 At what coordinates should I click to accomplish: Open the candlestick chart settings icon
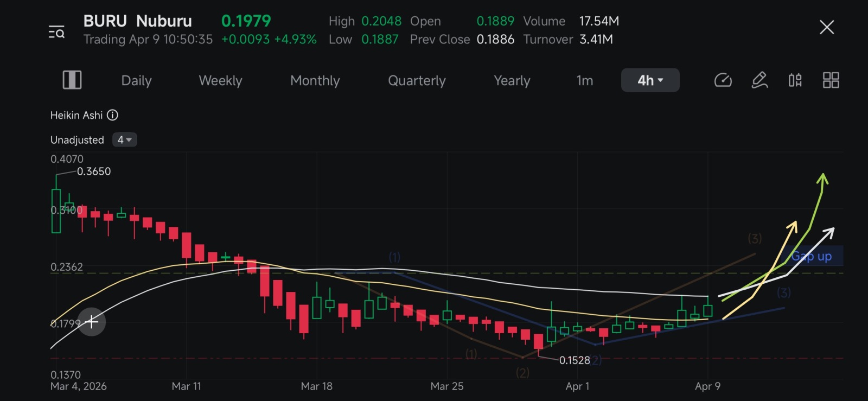point(795,80)
